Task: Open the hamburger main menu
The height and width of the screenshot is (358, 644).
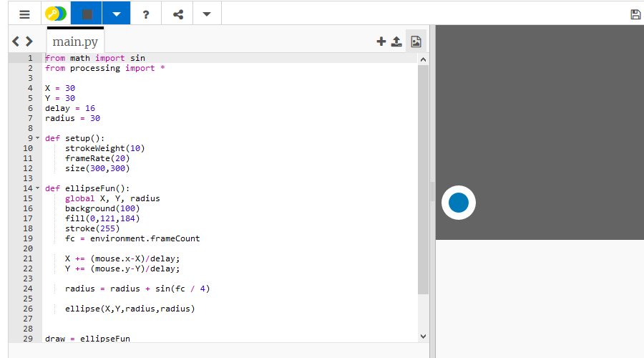Action: tap(24, 14)
